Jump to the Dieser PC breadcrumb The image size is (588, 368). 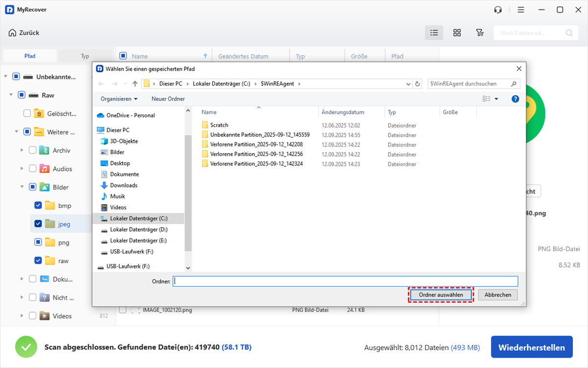[171, 84]
